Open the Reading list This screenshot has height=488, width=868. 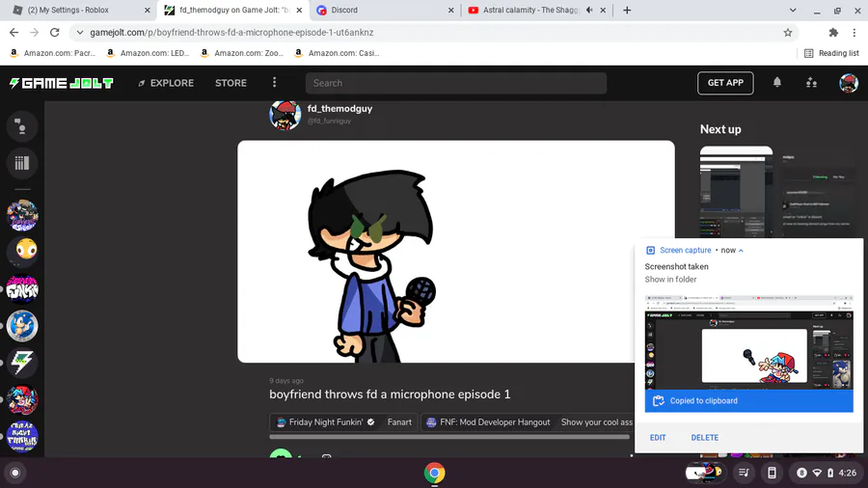pos(831,53)
